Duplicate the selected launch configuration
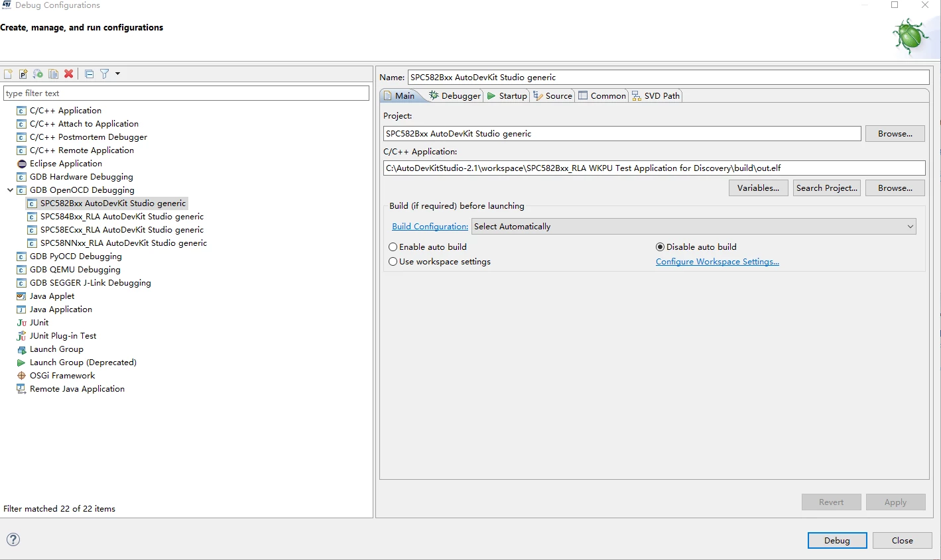 coord(53,74)
